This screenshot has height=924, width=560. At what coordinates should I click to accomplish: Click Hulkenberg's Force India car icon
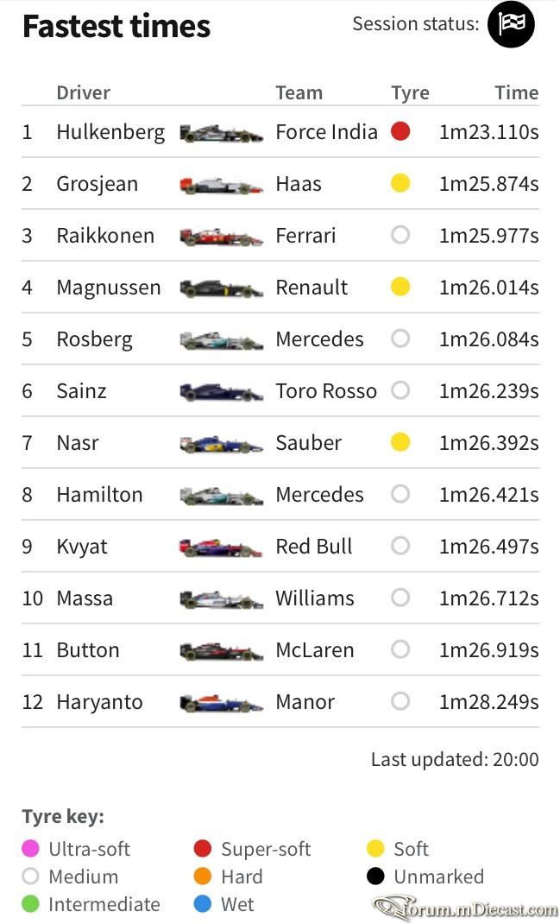coord(221,134)
